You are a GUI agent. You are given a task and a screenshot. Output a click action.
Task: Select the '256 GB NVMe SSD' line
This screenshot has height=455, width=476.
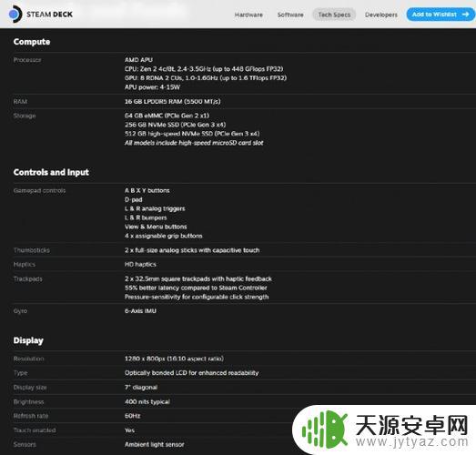click(175, 125)
